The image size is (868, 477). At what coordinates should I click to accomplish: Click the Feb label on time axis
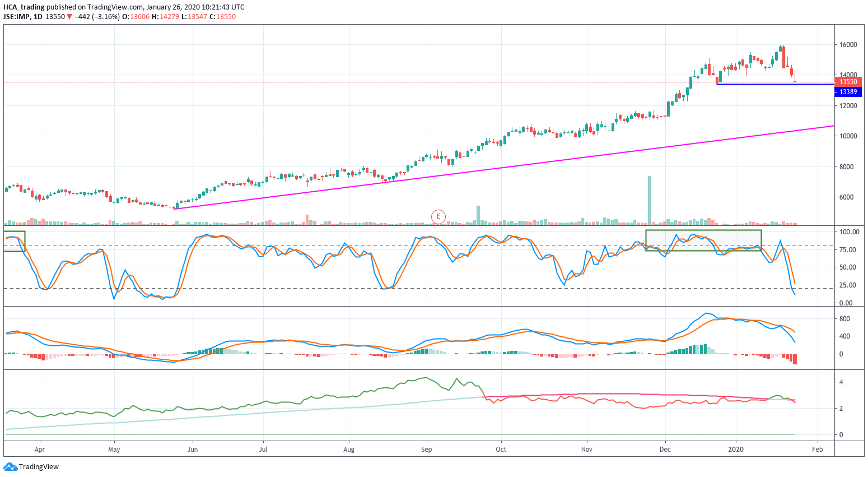click(x=818, y=450)
